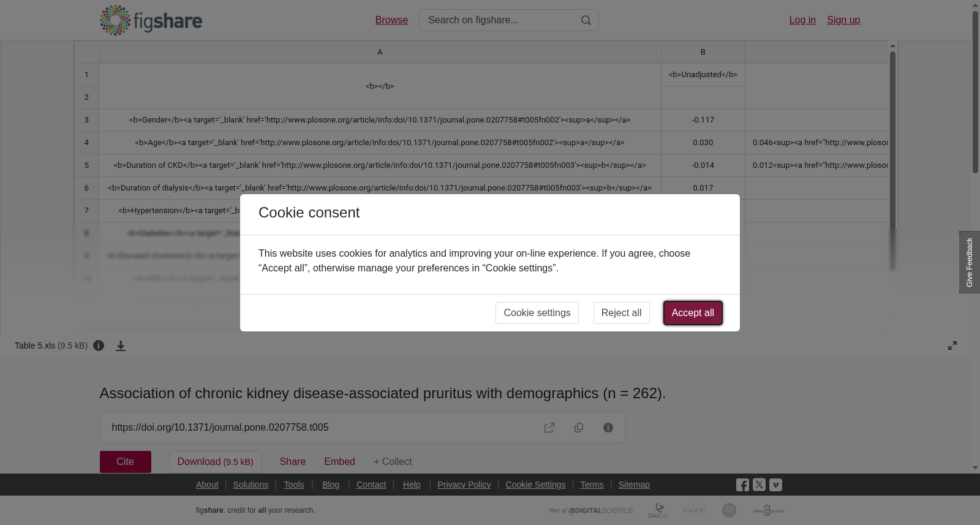This screenshot has height=525, width=980.
Task: Click the Log in link
Action: coord(802,20)
